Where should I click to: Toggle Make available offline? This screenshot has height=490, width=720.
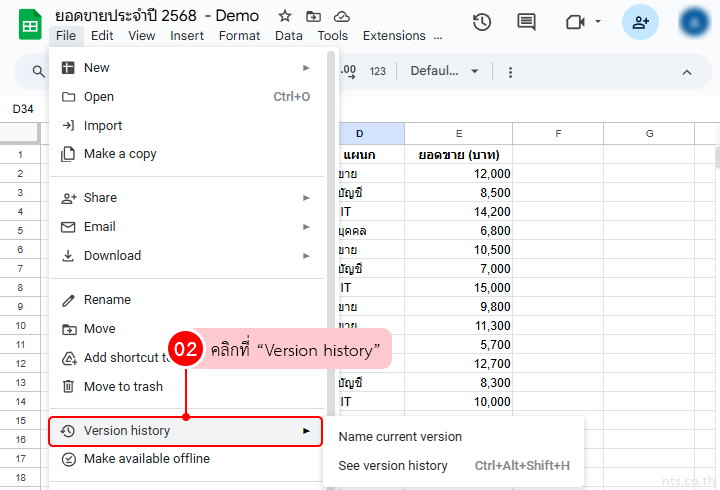(x=146, y=459)
